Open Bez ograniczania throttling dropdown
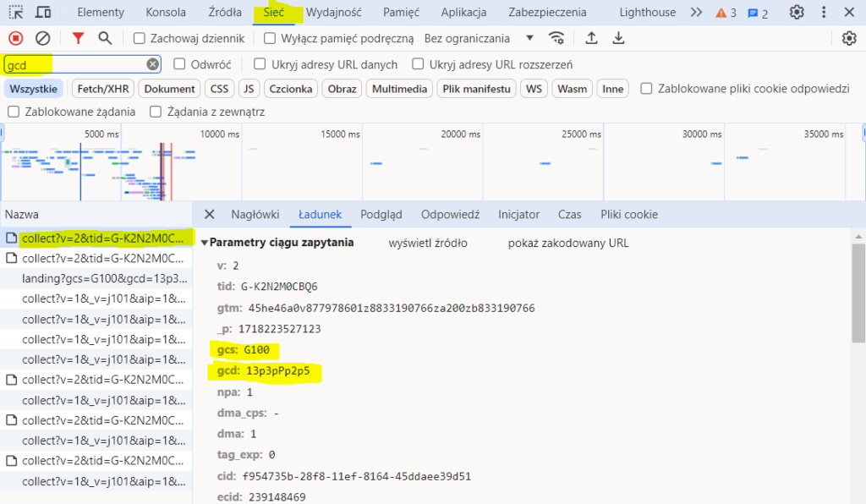This screenshot has height=504, width=866. click(x=479, y=38)
